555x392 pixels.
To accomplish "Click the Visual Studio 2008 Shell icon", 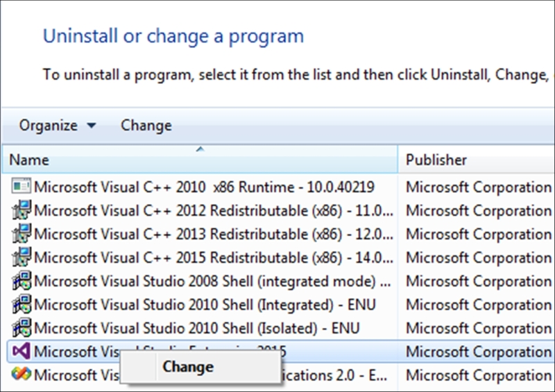I will (x=22, y=280).
